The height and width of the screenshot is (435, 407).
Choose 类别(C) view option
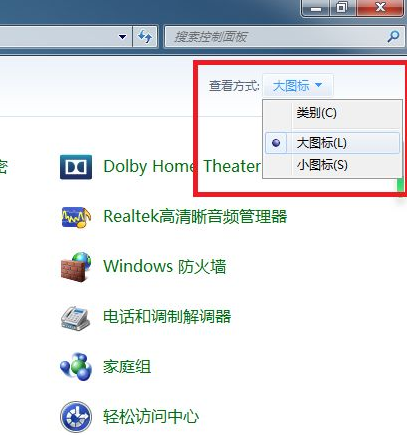coord(332,113)
